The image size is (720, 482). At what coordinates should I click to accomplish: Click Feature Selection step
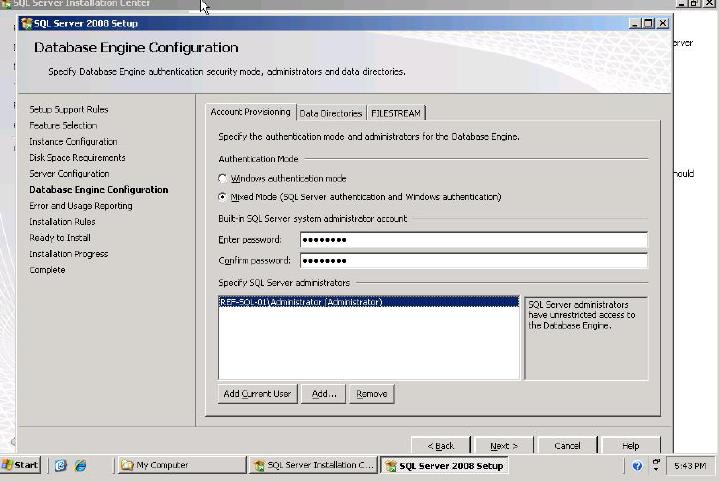point(63,125)
